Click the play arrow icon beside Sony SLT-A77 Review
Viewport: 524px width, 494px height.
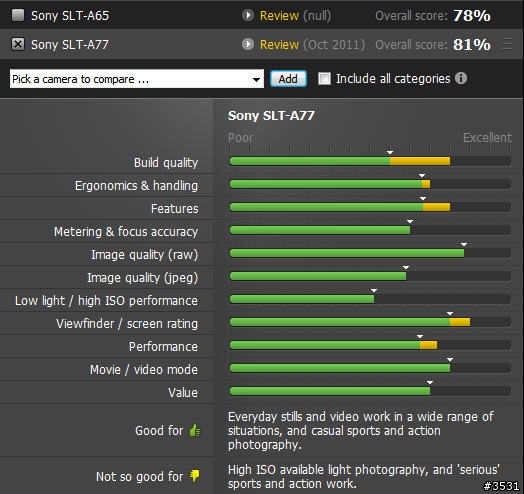(248, 44)
